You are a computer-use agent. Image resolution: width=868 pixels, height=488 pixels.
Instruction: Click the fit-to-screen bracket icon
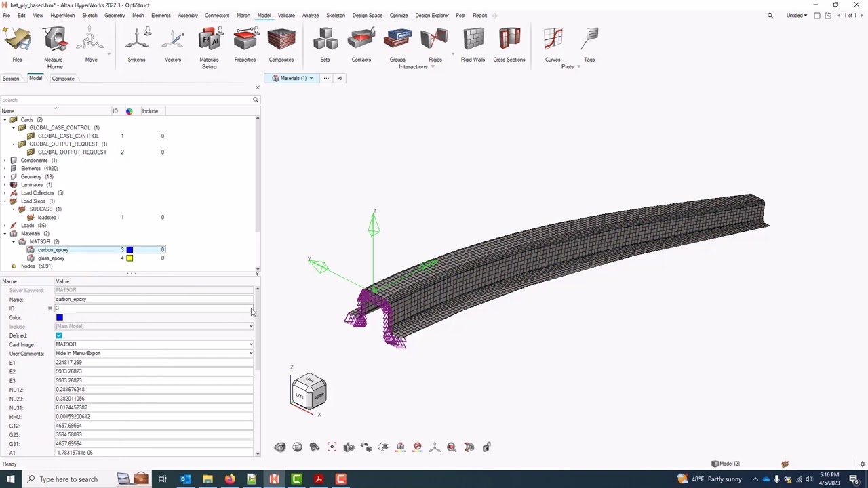(x=332, y=447)
